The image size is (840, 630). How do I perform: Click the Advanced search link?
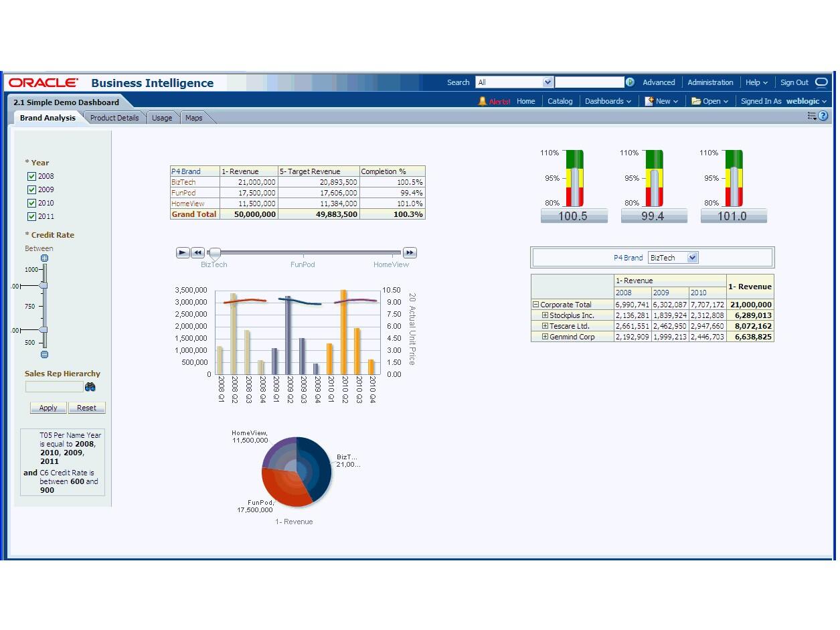(659, 82)
